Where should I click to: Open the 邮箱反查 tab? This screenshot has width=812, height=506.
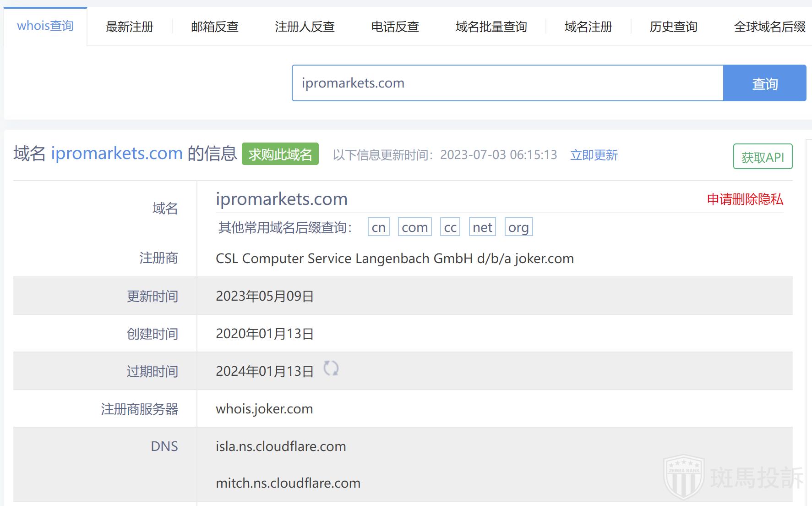coord(215,27)
